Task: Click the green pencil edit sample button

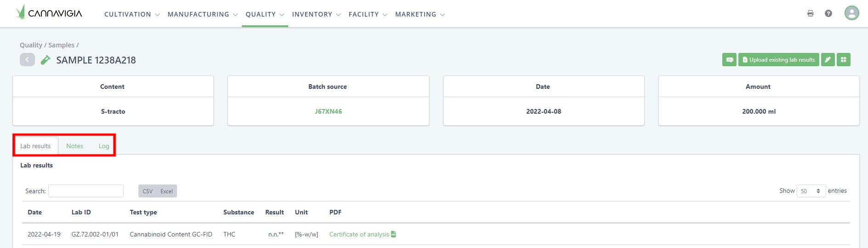Action: 828,60
